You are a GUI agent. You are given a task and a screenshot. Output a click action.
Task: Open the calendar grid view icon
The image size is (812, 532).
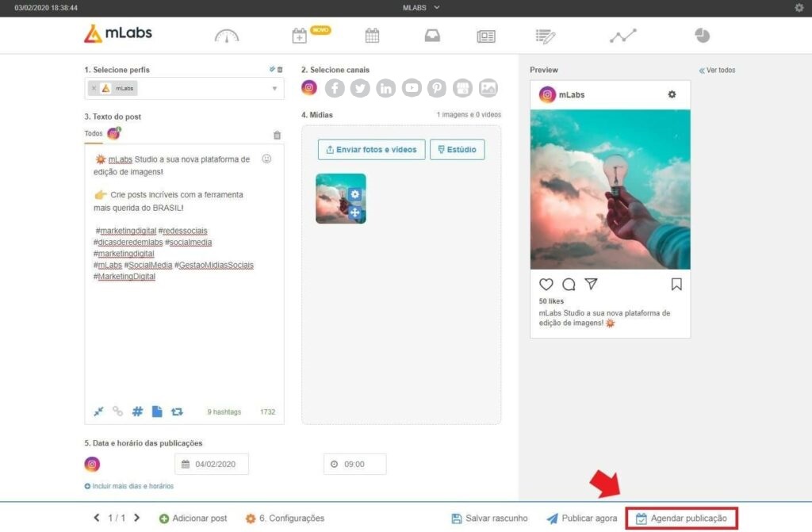point(372,35)
